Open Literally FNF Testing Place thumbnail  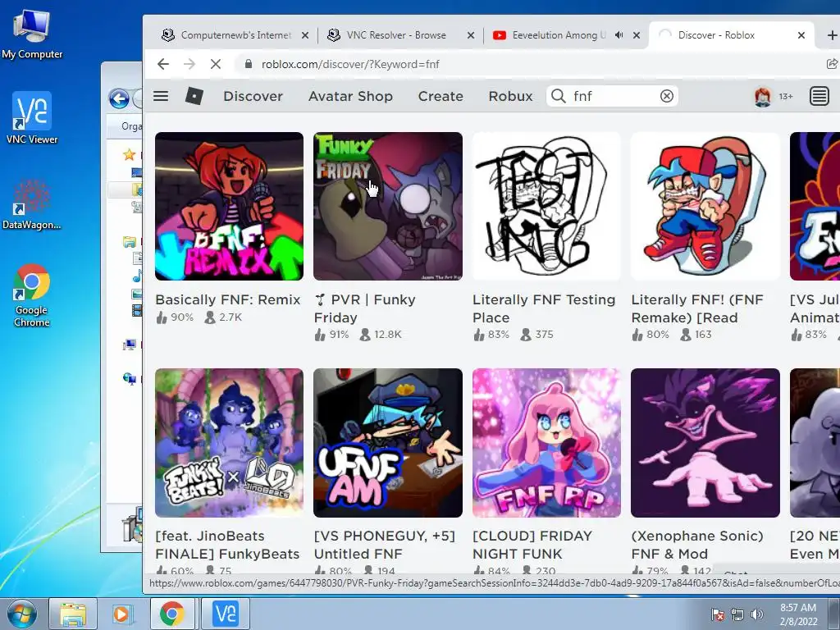pyautogui.click(x=546, y=206)
